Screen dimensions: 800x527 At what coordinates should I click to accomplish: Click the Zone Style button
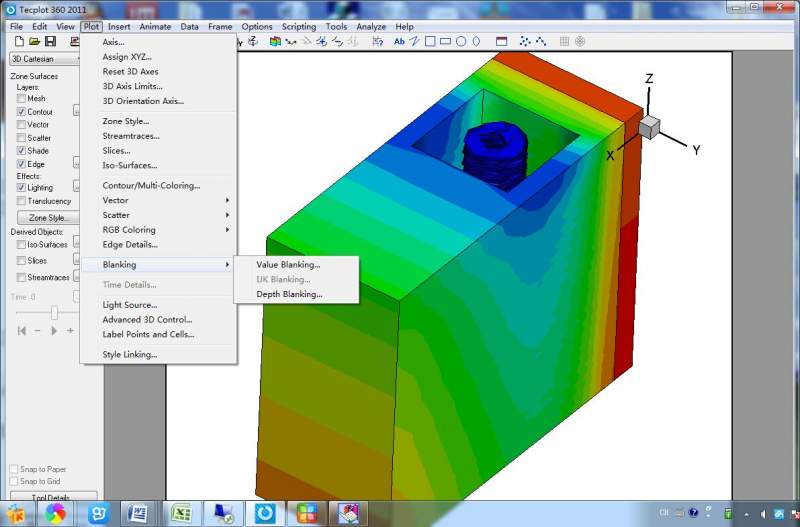click(x=48, y=217)
